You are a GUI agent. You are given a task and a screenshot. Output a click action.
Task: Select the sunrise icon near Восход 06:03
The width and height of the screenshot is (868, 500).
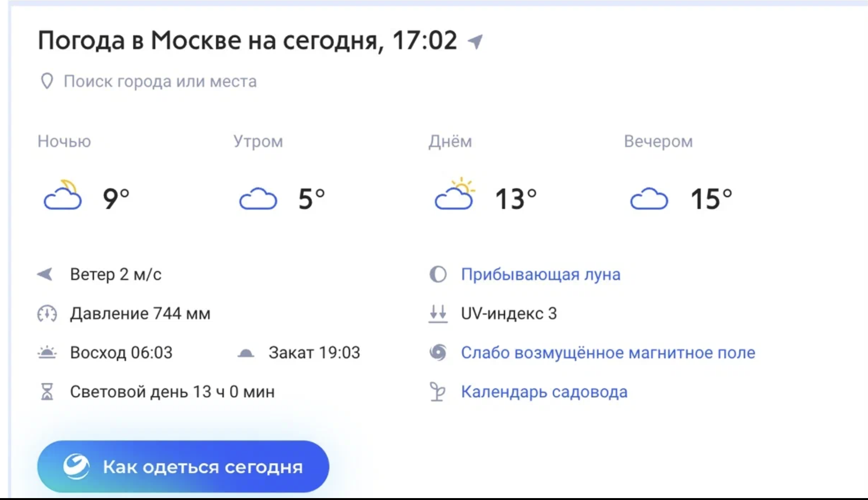point(47,352)
